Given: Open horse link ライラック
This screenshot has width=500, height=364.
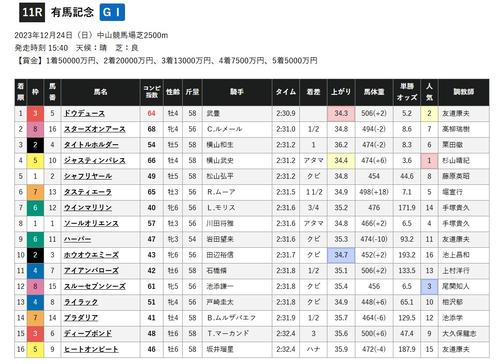Looking at the screenshot, I should coord(81,302).
